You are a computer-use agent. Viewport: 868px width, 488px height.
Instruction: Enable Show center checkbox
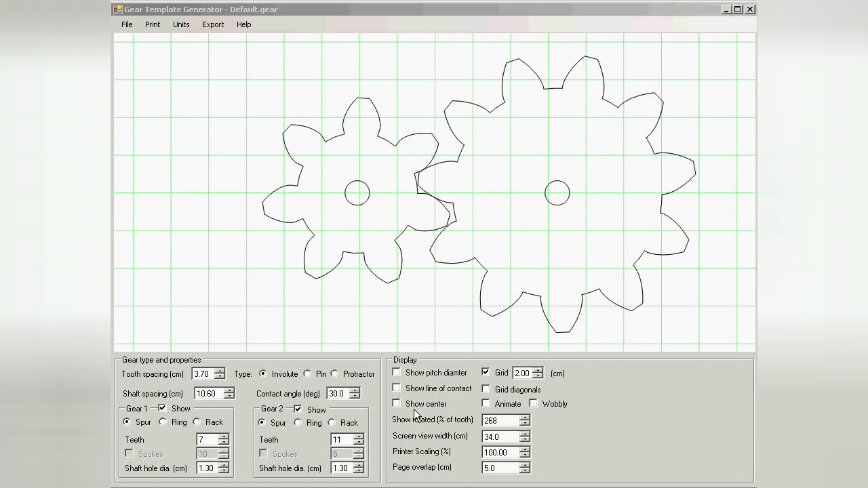[x=397, y=403]
